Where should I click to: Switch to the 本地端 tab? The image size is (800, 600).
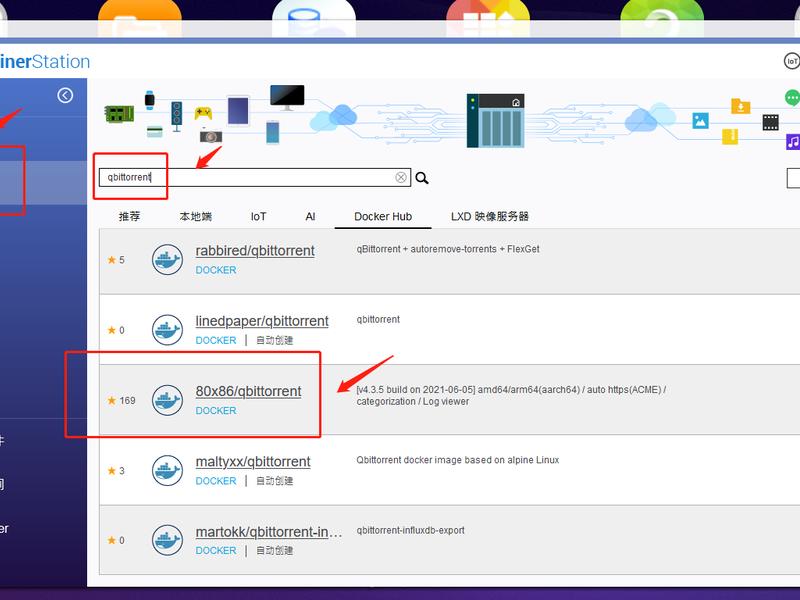click(195, 216)
